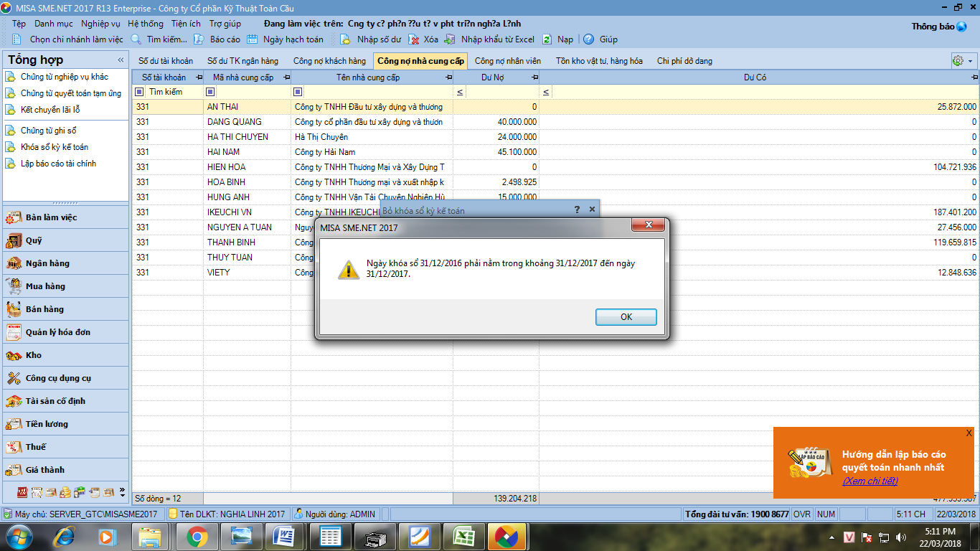Open the Quản lý hóa đơn module
The height and width of the screenshot is (551, 980).
[65, 332]
